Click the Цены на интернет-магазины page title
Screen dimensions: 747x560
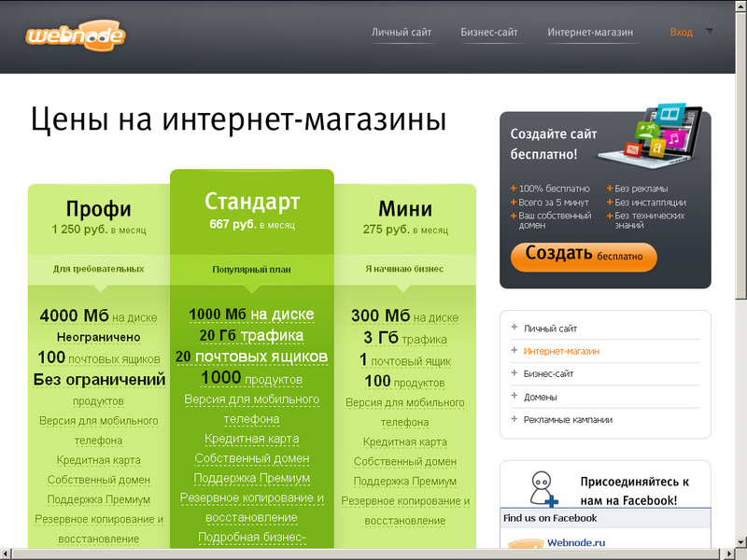click(x=239, y=119)
